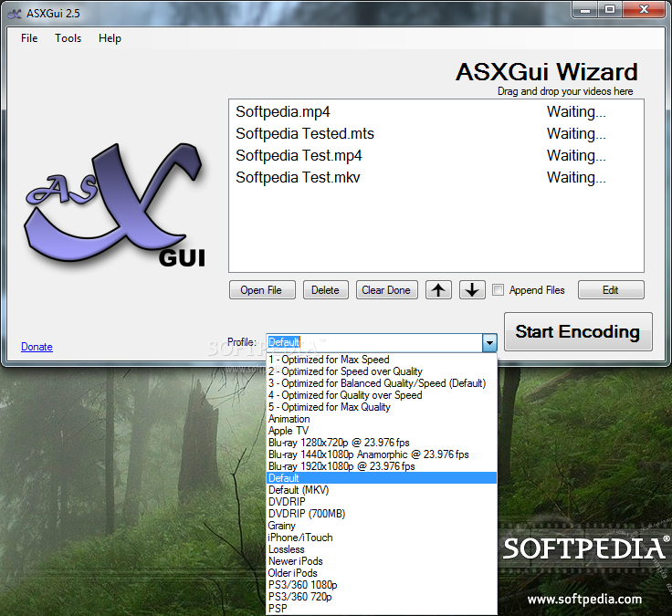
Task: Select Softpedia Test.mp4 in the list
Action: (299, 155)
